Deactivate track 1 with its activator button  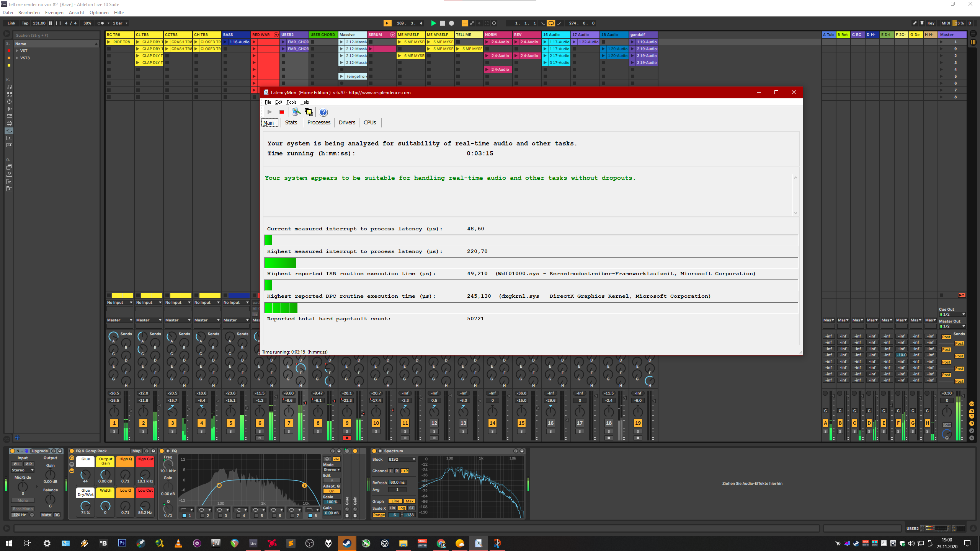click(x=114, y=423)
